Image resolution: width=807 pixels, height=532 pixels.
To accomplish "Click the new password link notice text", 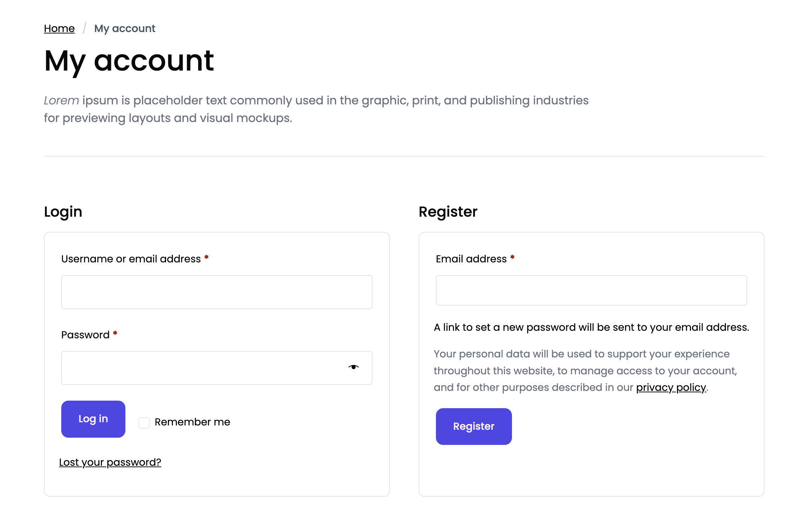I will (591, 327).
